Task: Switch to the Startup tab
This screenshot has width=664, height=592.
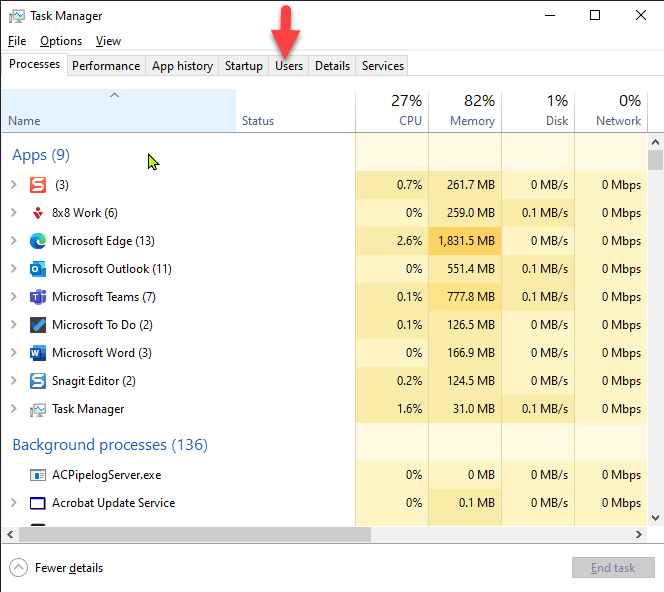Action: (x=243, y=66)
